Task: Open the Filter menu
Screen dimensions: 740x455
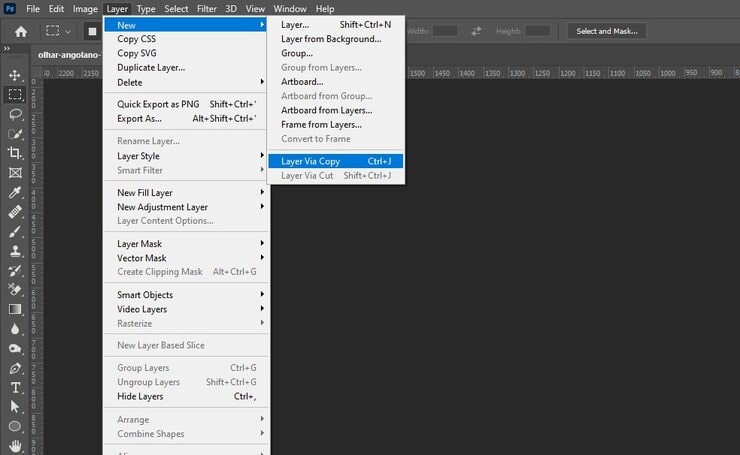Action: tap(207, 9)
